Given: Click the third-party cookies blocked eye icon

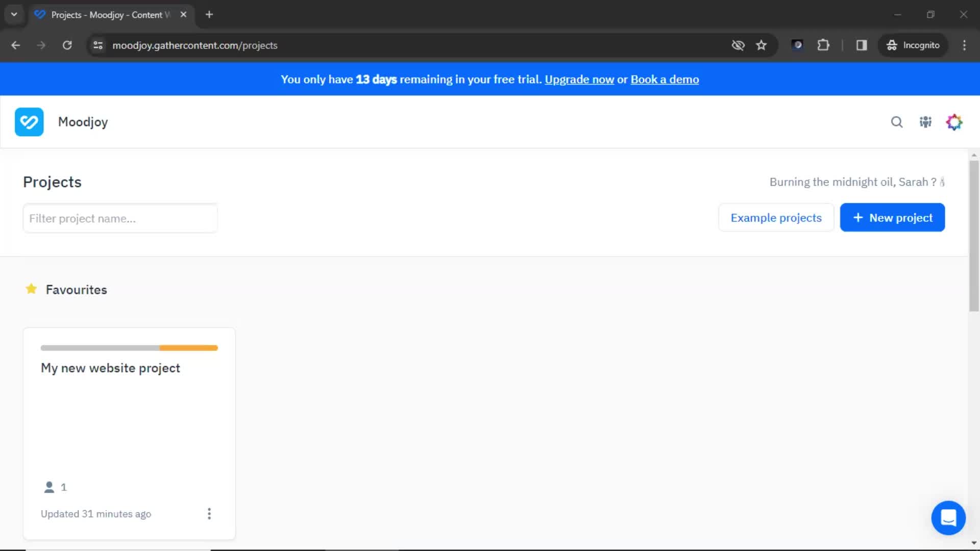Looking at the screenshot, I should [738, 45].
